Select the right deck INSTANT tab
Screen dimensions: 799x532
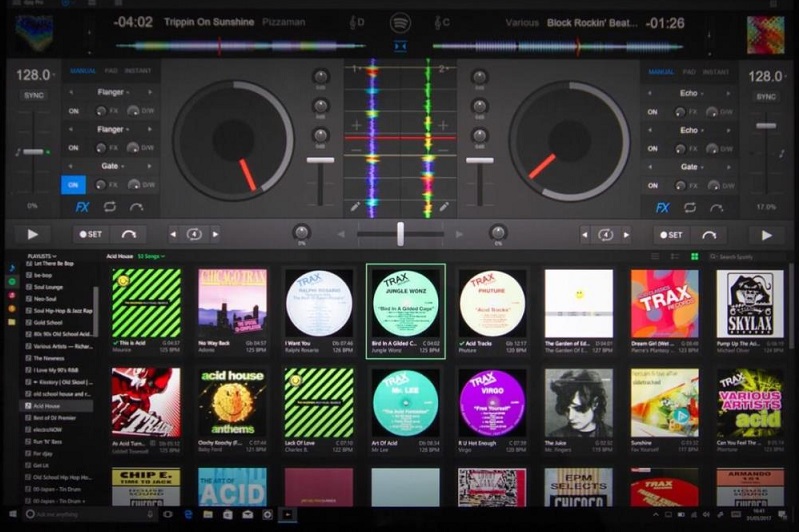(x=716, y=72)
